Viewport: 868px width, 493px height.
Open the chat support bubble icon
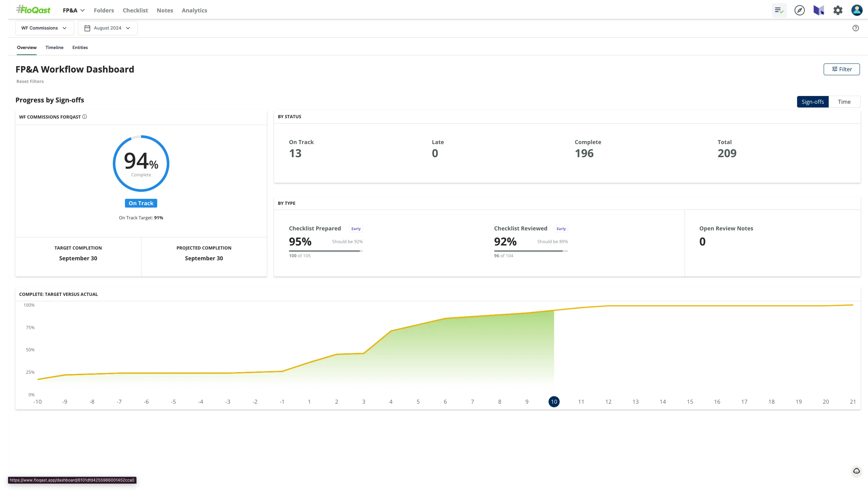coord(856,471)
